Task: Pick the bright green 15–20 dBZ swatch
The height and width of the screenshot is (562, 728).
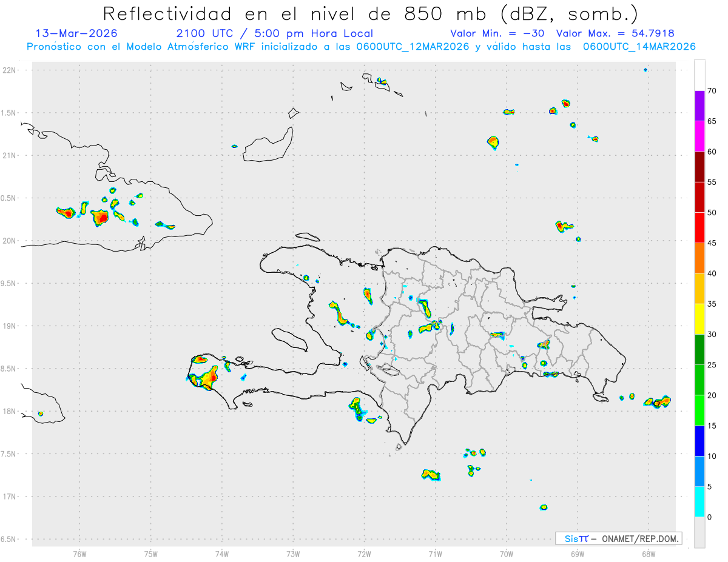Action: [699, 410]
